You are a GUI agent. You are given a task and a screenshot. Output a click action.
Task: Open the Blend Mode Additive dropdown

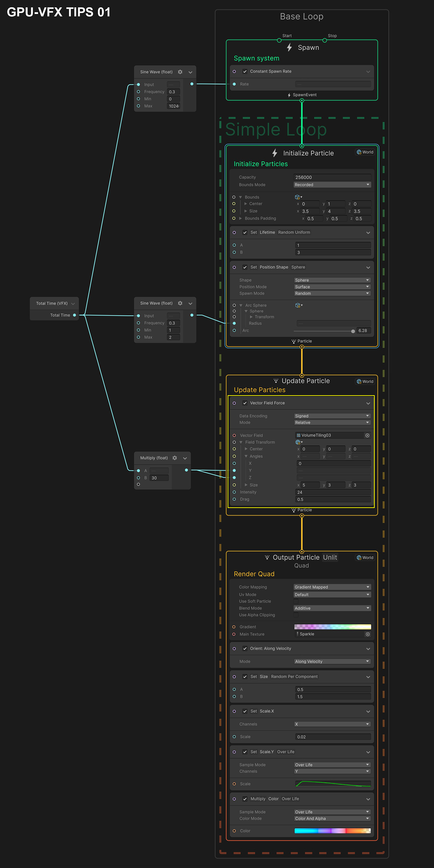332,608
